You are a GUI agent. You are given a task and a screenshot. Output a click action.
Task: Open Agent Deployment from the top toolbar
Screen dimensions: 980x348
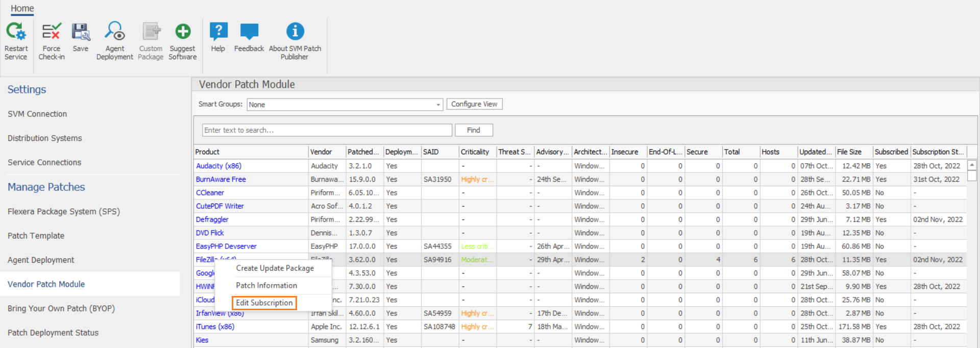(x=115, y=41)
